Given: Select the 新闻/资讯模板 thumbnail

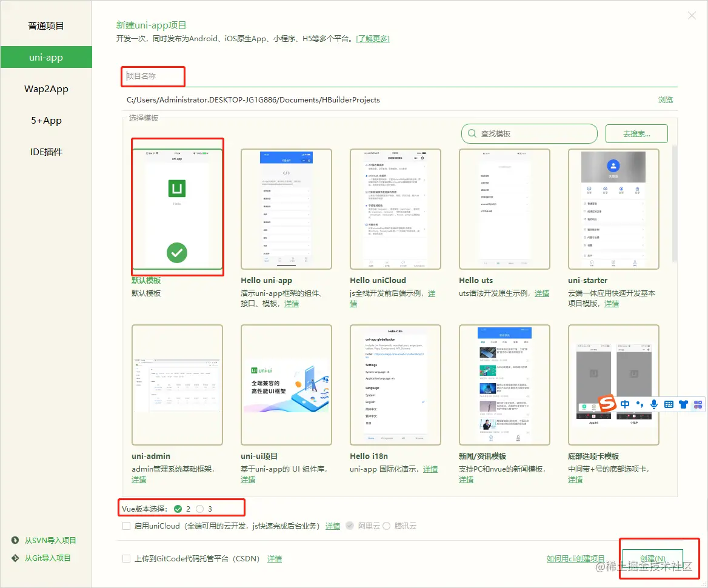Looking at the screenshot, I should click(504, 385).
